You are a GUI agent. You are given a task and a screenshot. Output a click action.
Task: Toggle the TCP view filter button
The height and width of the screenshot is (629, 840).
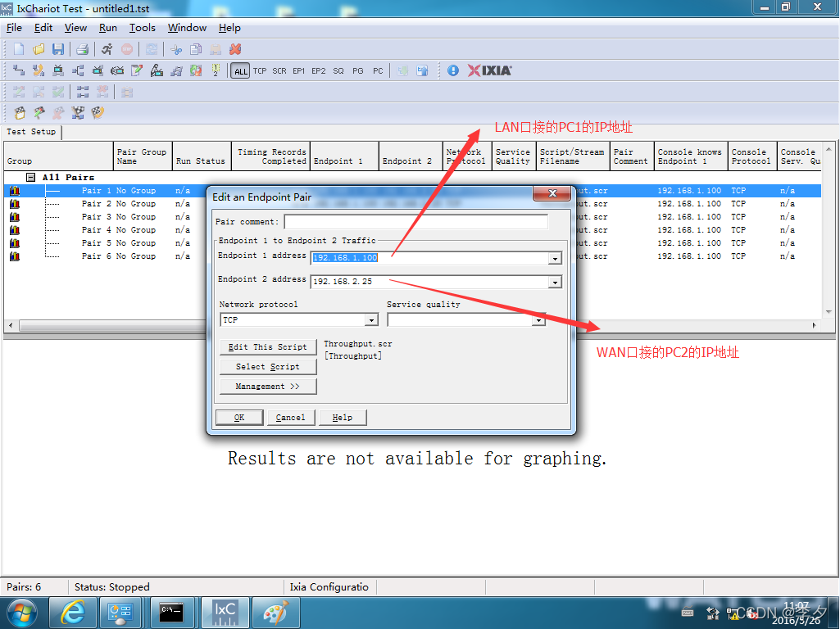click(x=260, y=71)
